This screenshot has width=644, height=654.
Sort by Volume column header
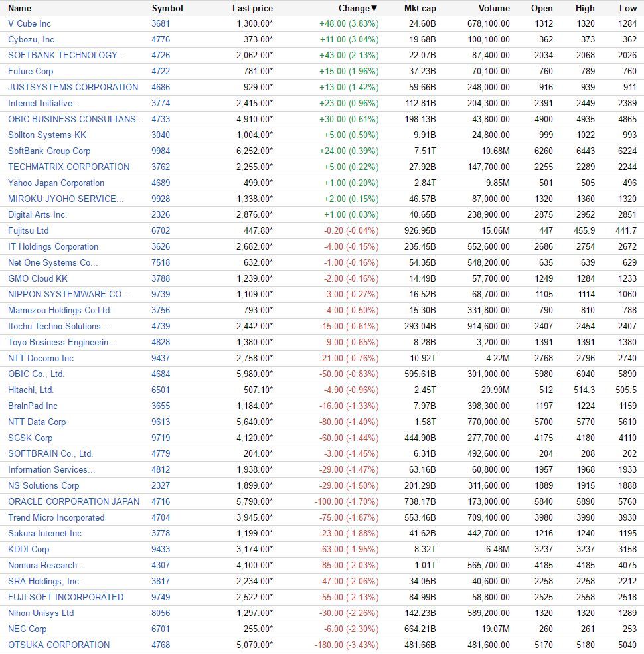(x=494, y=9)
